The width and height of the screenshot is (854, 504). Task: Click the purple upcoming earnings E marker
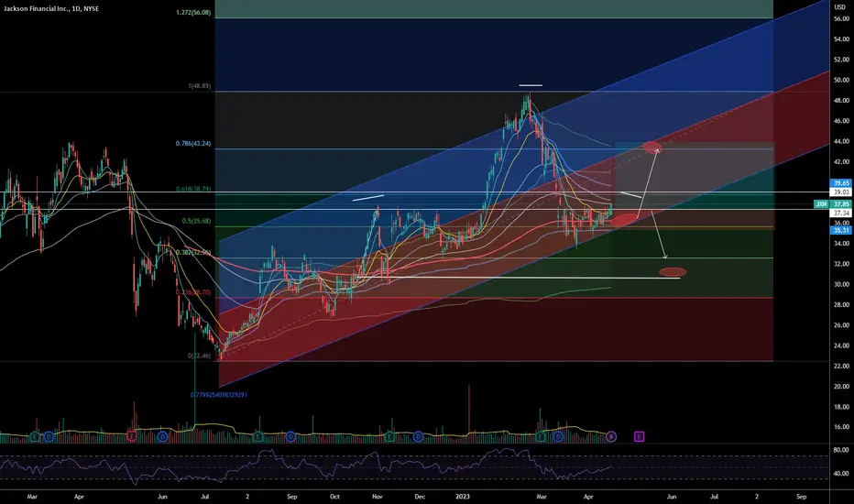639,436
